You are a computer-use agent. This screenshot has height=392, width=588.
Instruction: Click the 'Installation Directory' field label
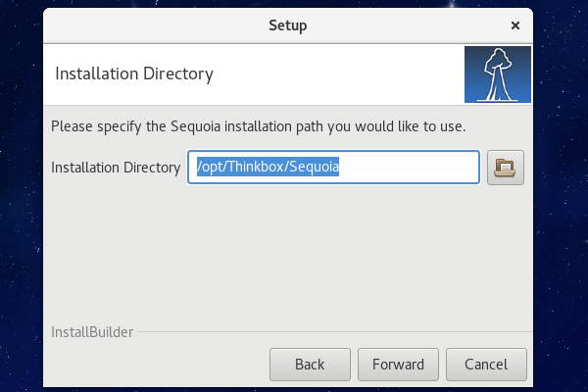coord(116,168)
